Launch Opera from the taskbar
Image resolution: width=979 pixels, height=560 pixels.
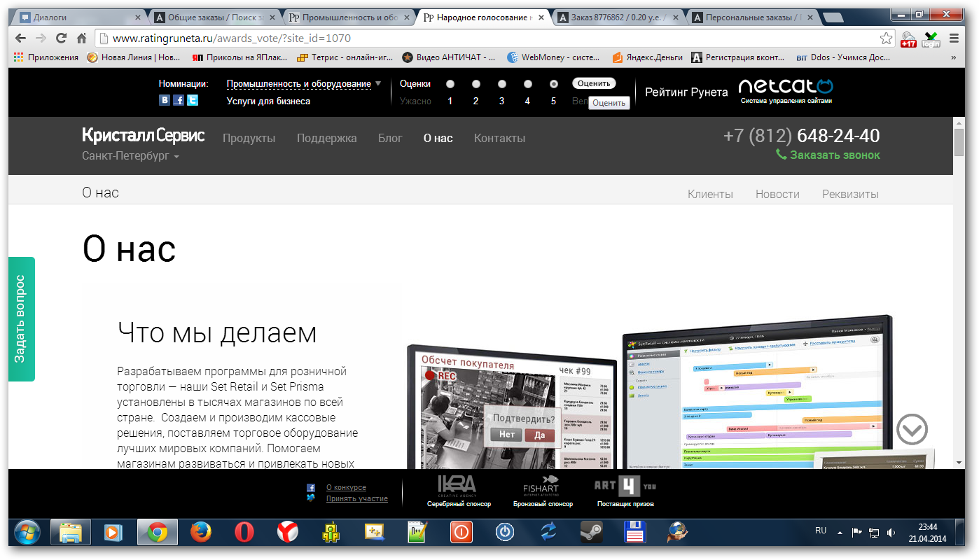tap(244, 533)
